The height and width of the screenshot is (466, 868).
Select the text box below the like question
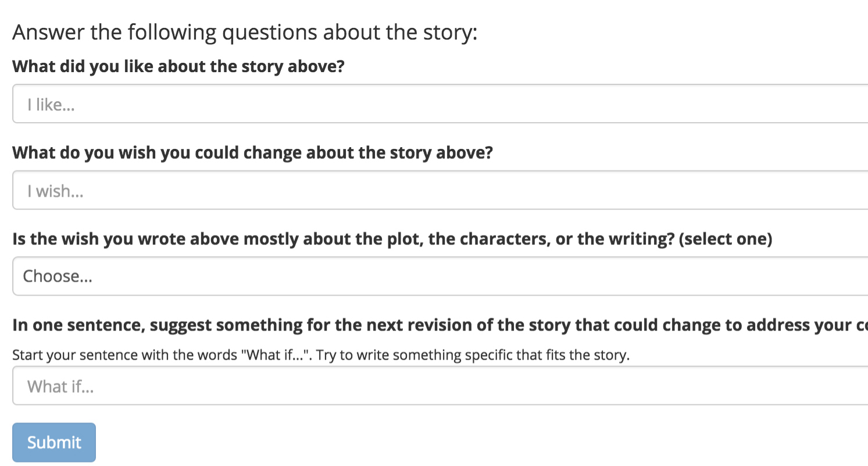pos(440,104)
